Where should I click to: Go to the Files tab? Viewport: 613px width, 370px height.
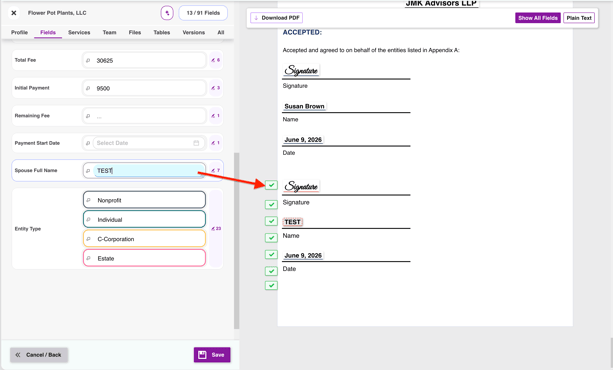pyautogui.click(x=135, y=32)
